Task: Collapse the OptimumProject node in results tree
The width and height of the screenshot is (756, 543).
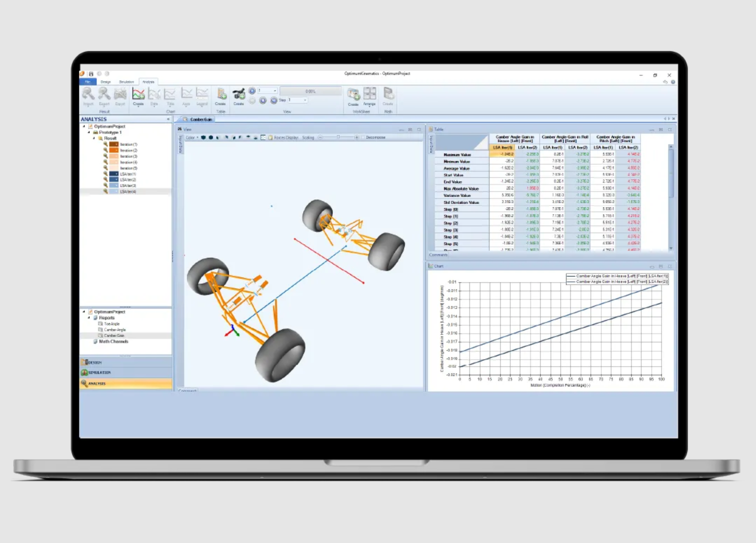Action: click(x=84, y=127)
